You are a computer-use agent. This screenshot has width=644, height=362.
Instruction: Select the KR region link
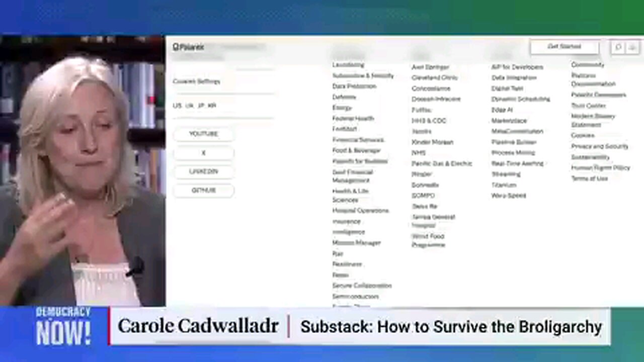[x=212, y=106]
